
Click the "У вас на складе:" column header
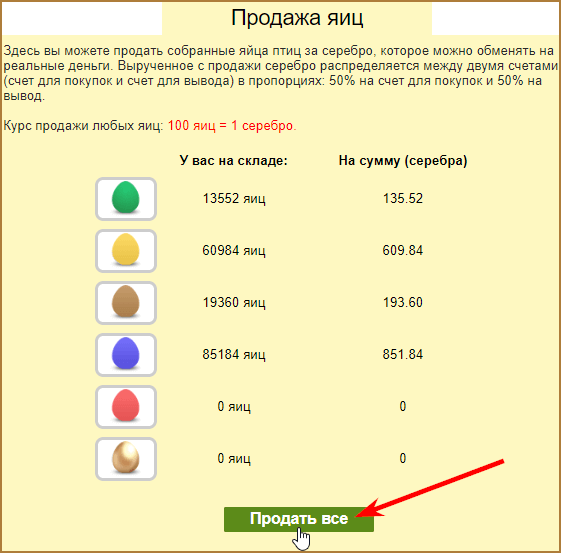coord(234,161)
